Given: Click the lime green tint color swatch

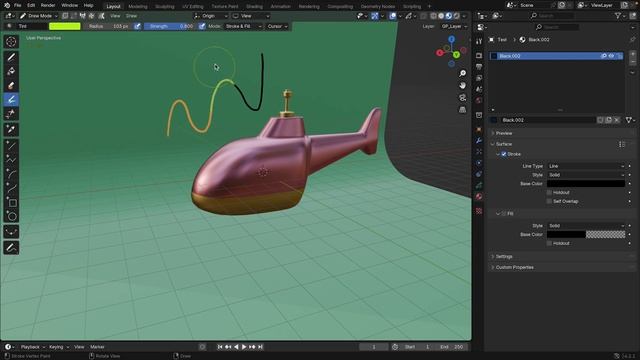Looking at the screenshot, I should (x=64, y=26).
